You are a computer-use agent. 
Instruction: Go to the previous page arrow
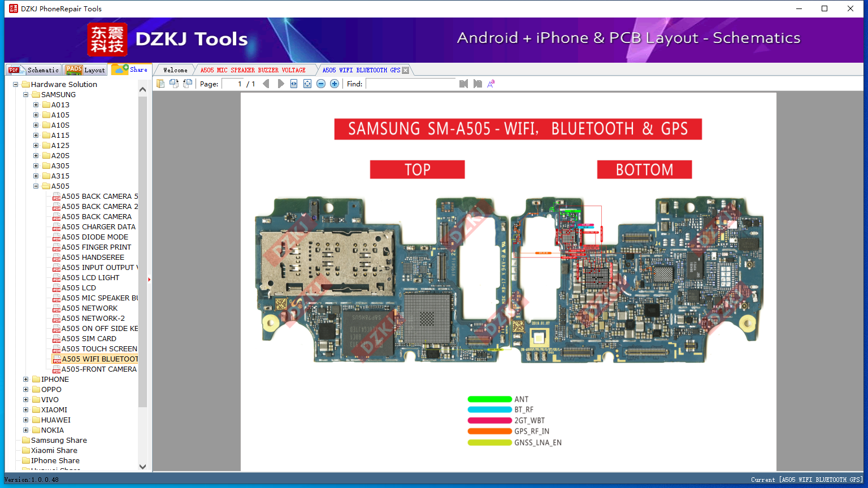[x=266, y=84]
